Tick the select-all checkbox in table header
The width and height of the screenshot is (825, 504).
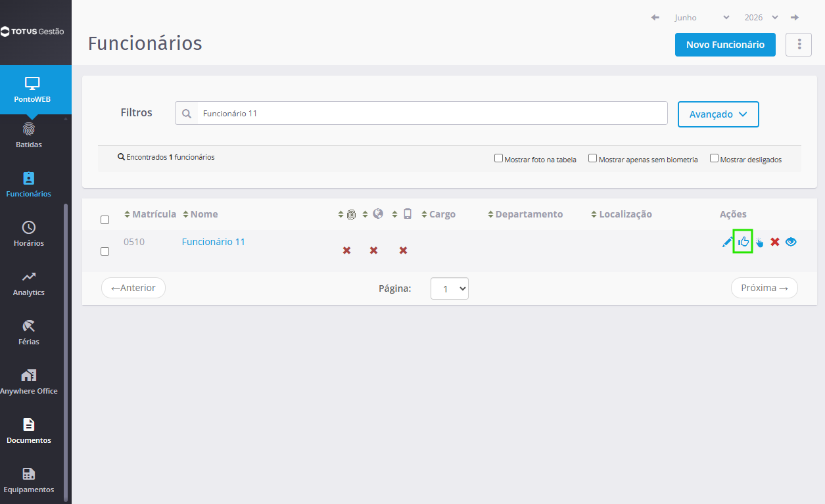click(x=105, y=220)
